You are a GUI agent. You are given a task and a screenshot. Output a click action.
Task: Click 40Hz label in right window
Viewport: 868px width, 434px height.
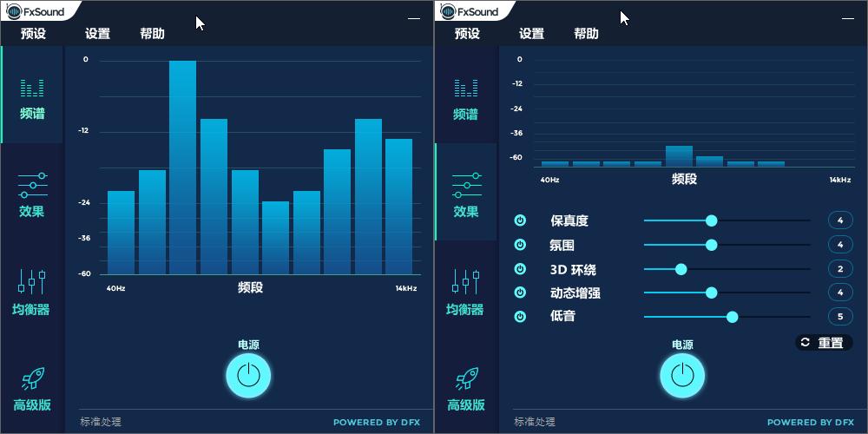click(549, 180)
